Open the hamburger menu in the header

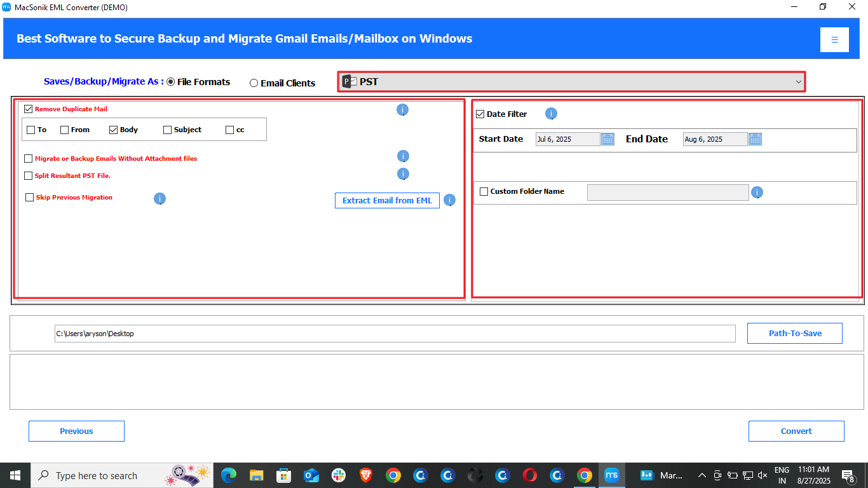pos(834,39)
